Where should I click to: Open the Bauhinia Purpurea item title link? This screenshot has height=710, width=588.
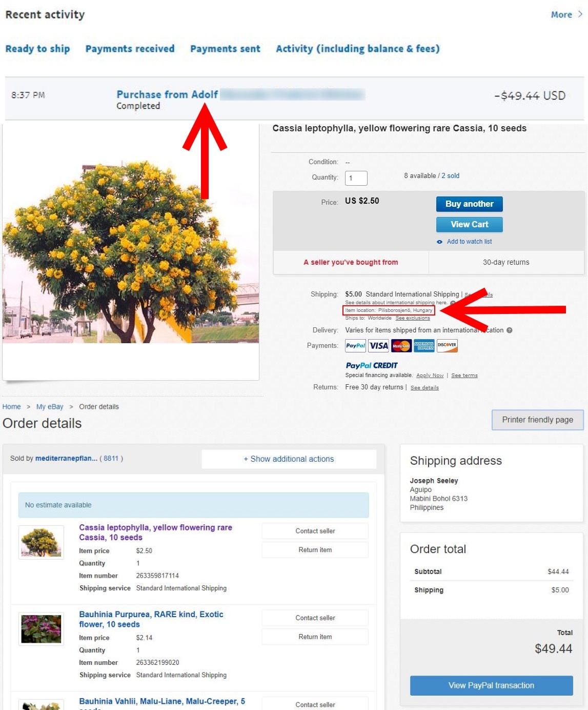pyautogui.click(x=151, y=619)
